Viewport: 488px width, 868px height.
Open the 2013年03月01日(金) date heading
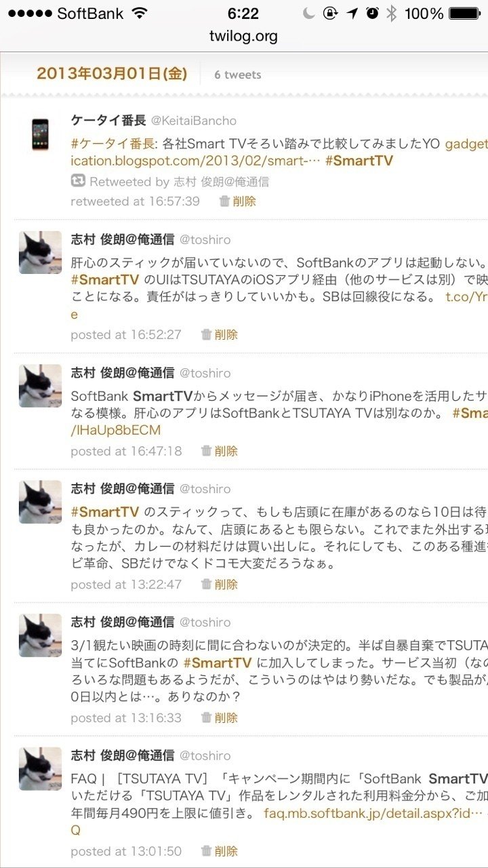(112, 74)
